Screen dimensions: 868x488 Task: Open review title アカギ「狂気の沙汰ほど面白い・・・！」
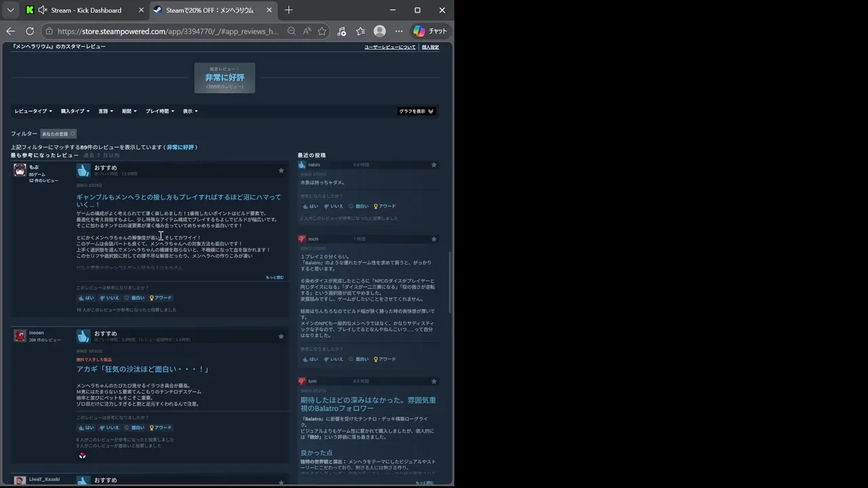(x=143, y=369)
